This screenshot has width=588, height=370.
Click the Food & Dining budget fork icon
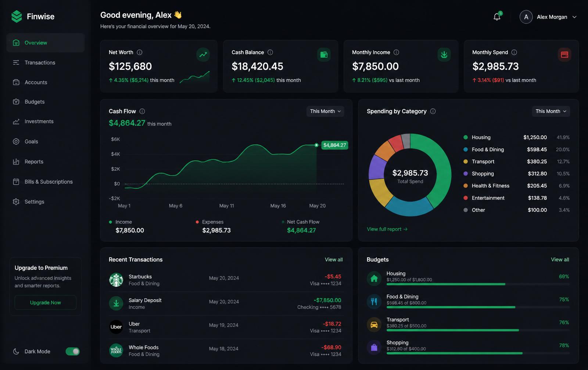pos(374,302)
